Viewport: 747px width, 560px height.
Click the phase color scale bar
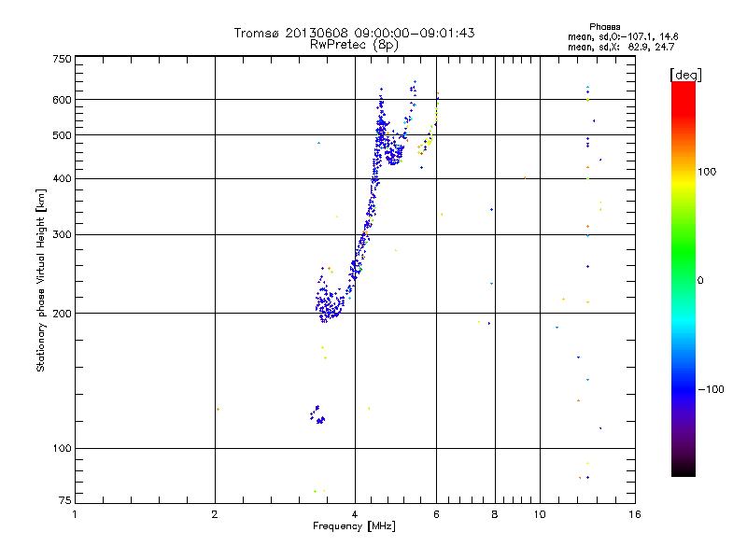tap(684, 279)
